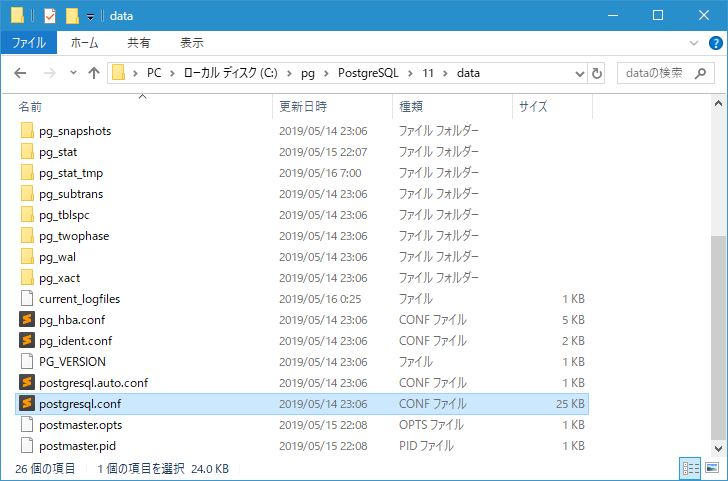Click PC in the address breadcrumb
Viewport: 728px width, 481px height.
[x=154, y=73]
